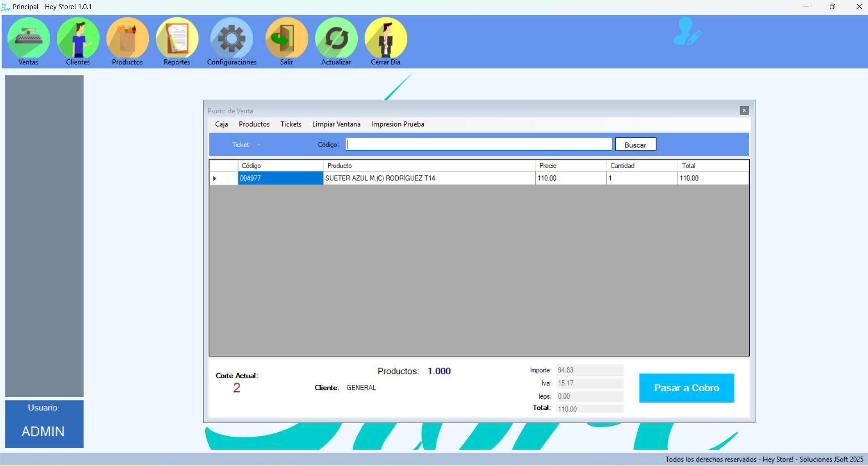
Task: Open the Productos menu in Punto de Venta
Action: [254, 124]
